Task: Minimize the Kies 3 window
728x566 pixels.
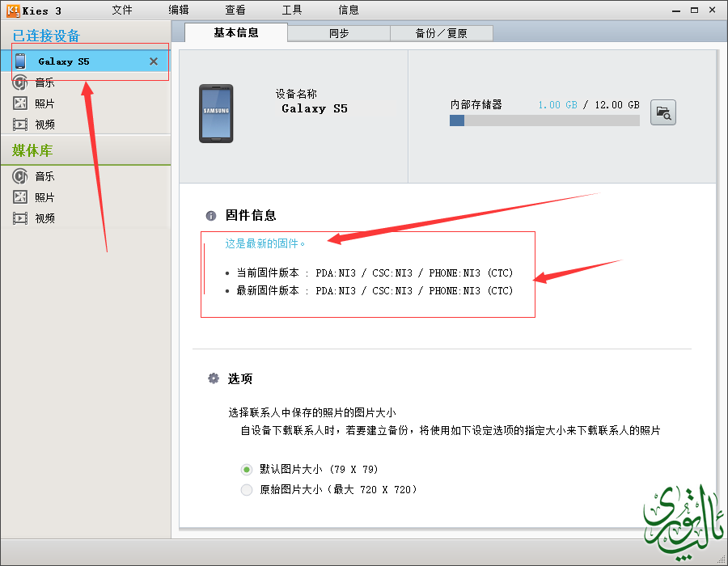Action: pyautogui.click(x=676, y=11)
